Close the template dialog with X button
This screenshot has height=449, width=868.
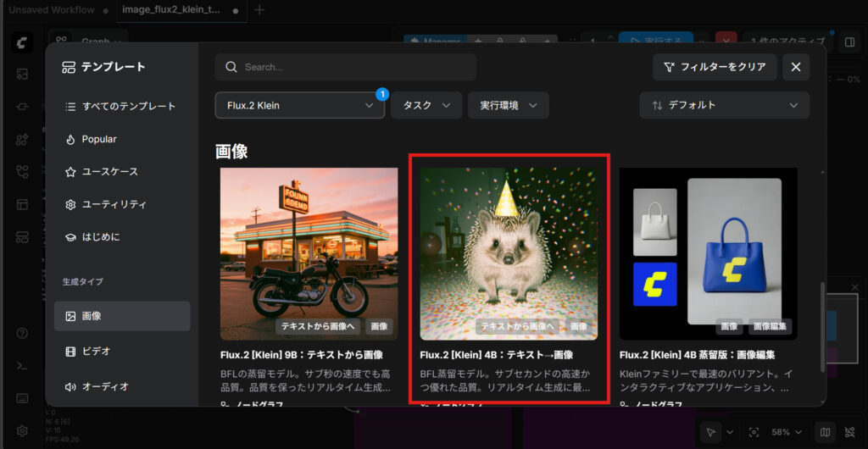(795, 67)
